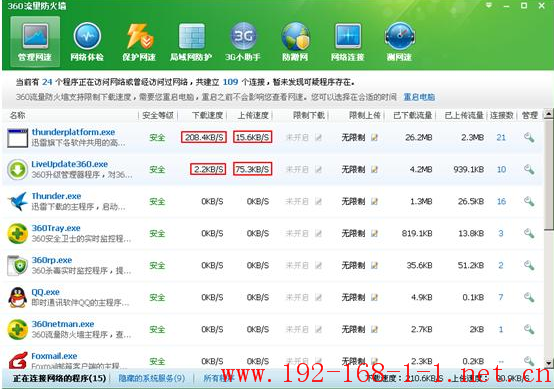Viewport: 554px width, 389px height.
Task: Open the 测网速 speed test tool
Action: tap(399, 42)
